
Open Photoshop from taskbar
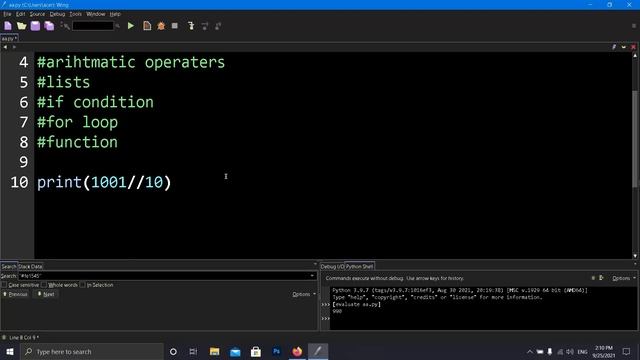tap(276, 351)
